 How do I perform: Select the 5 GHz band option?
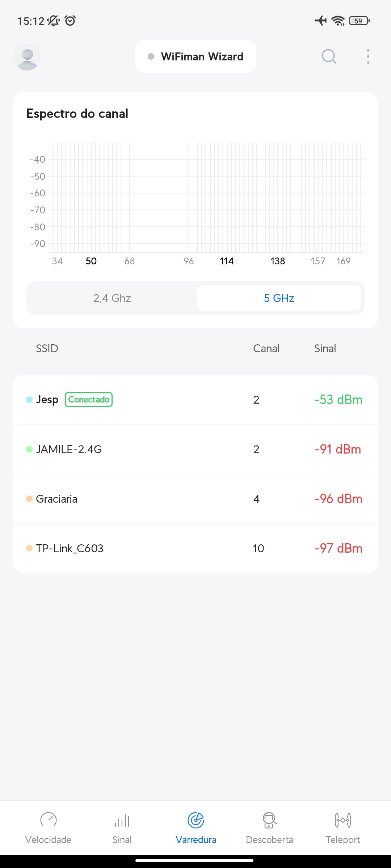[x=279, y=298]
